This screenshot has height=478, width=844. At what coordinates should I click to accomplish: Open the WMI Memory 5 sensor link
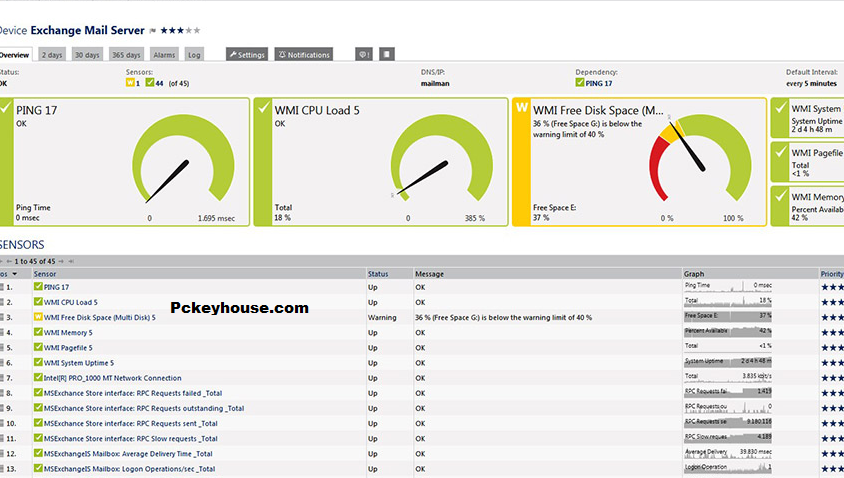click(x=68, y=333)
